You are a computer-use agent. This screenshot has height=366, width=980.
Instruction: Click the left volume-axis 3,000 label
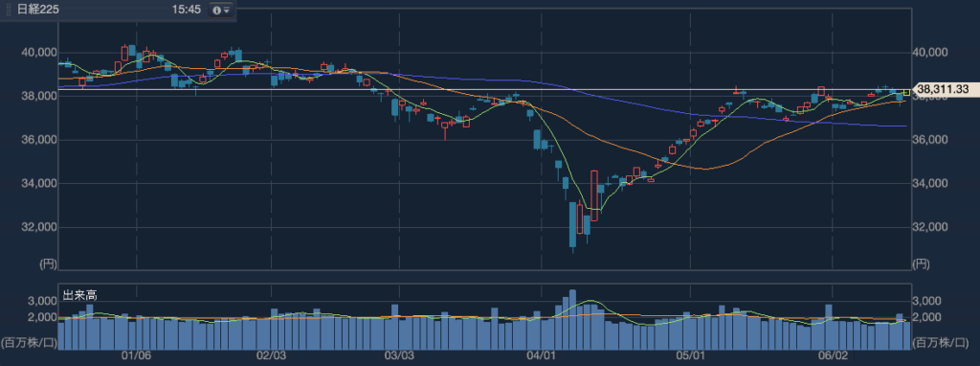point(41,302)
